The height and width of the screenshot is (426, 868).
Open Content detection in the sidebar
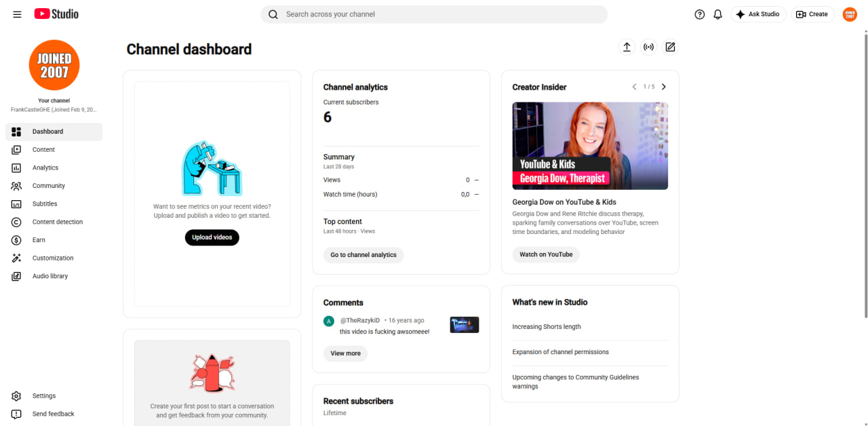pyautogui.click(x=54, y=222)
